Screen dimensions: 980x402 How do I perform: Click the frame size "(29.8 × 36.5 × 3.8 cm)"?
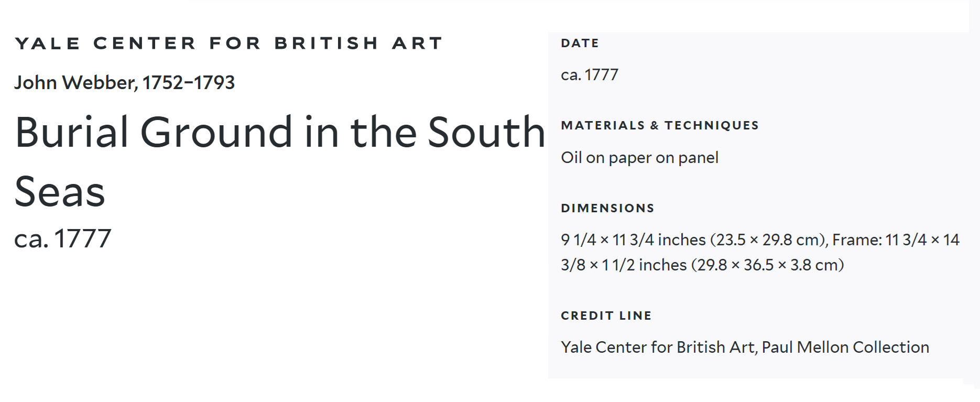(x=767, y=265)
